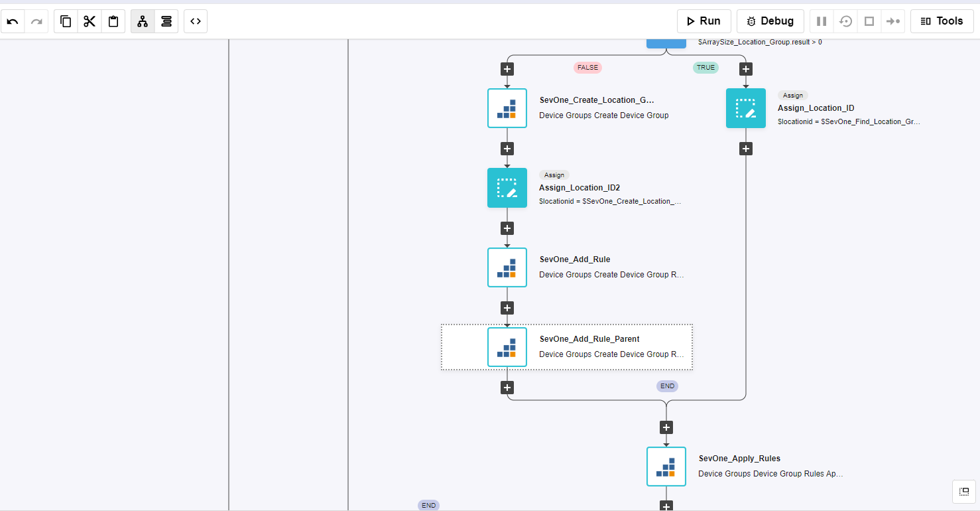Open the Tools panel
The image size is (980, 511).
point(942,21)
